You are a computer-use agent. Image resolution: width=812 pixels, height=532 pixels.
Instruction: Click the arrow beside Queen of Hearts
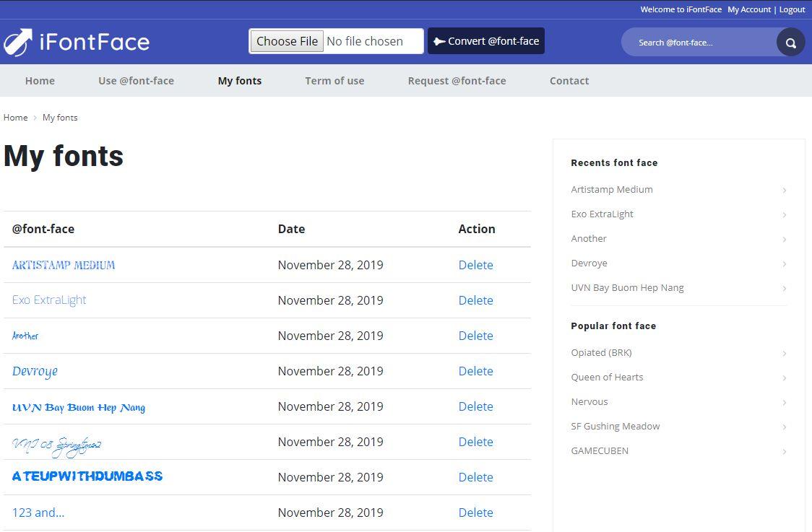(784, 378)
